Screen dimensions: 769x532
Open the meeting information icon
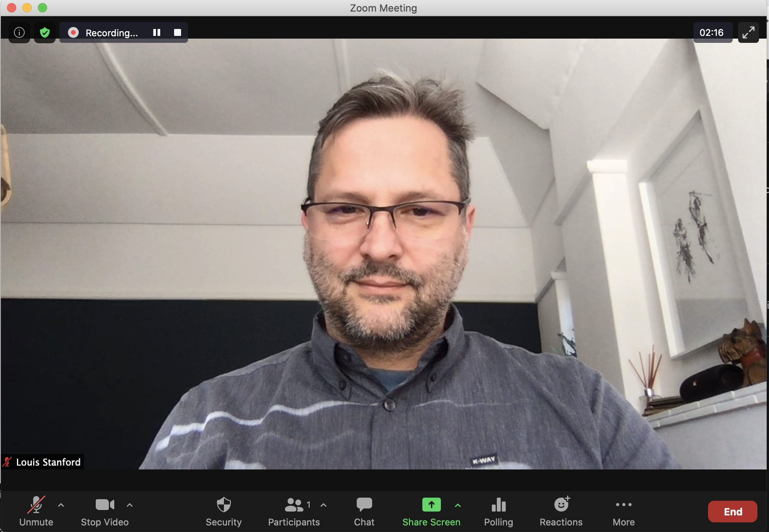pyautogui.click(x=19, y=32)
